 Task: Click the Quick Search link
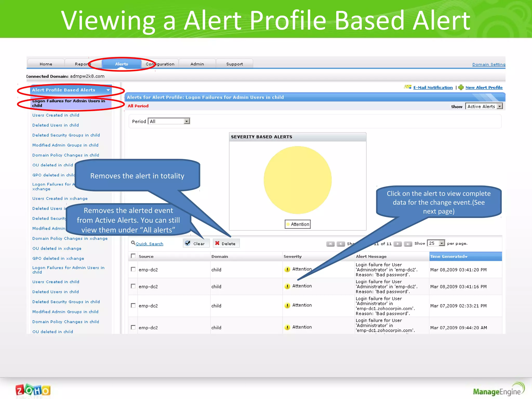click(150, 244)
